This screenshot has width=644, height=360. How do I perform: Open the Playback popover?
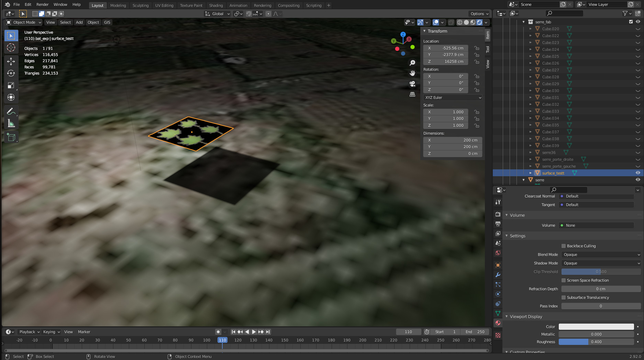29,332
